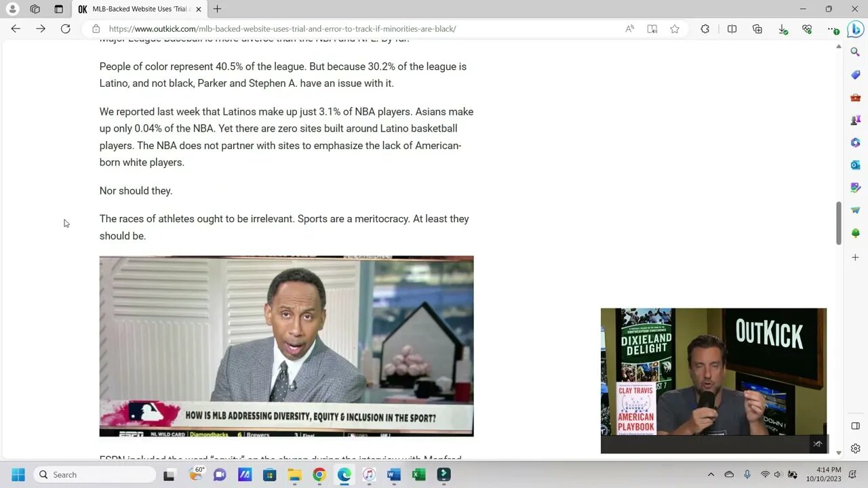The width and height of the screenshot is (868, 488).
Task: Open Bing Copilot chat button
Action: 855,29
